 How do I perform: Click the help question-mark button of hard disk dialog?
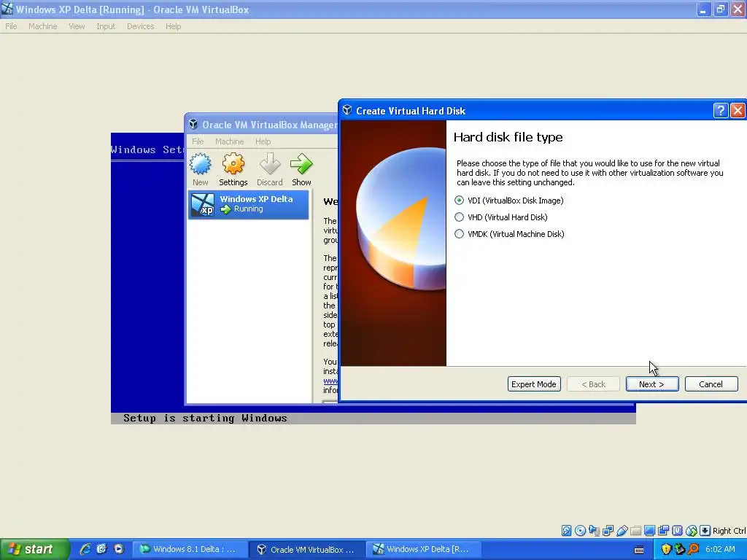tap(721, 111)
